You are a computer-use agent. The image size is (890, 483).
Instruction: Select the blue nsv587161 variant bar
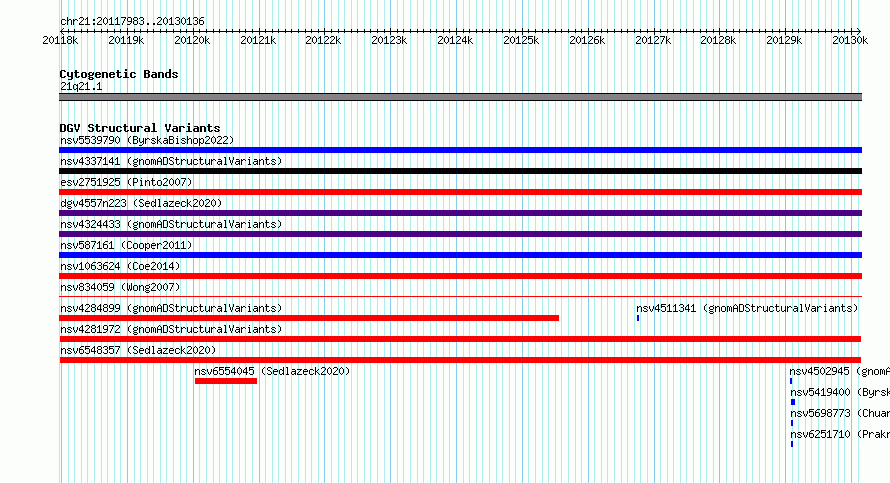tap(460, 255)
